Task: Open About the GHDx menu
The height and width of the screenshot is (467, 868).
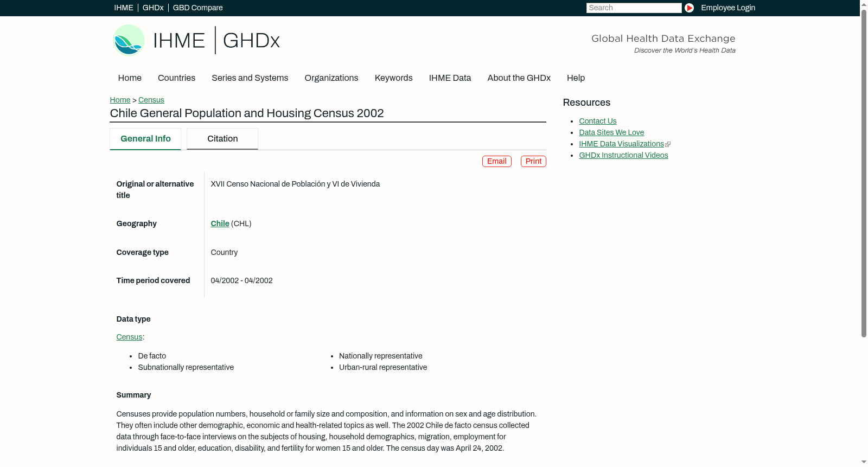Action: (x=519, y=78)
